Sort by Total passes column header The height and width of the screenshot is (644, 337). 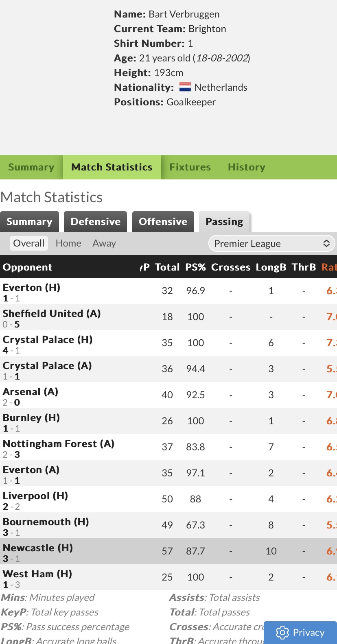pos(167,267)
